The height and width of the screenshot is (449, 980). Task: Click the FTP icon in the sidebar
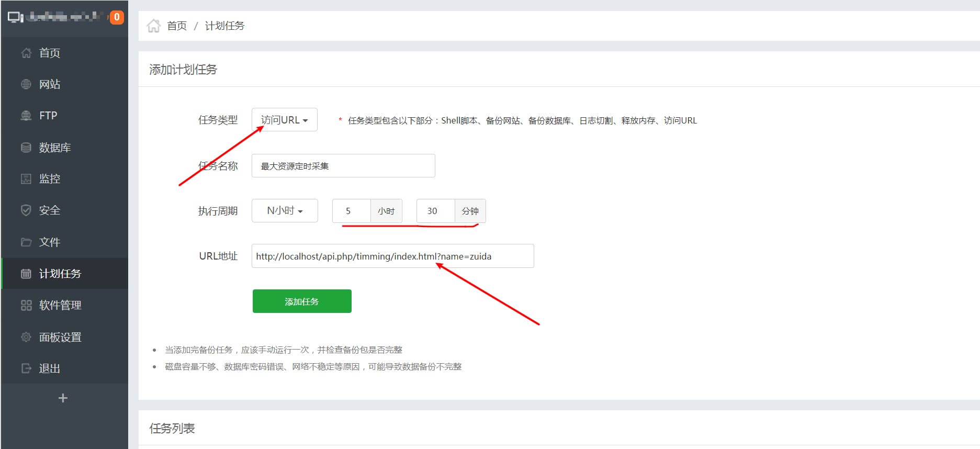pyautogui.click(x=26, y=116)
